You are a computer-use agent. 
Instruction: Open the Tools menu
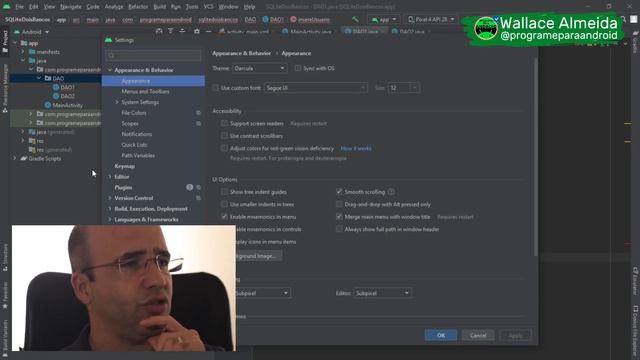(x=192, y=7)
